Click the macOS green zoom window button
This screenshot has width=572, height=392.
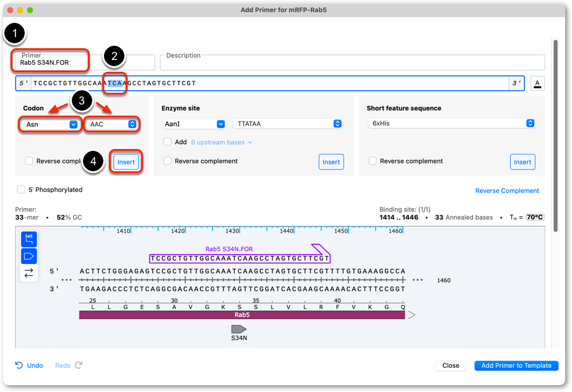(30, 10)
